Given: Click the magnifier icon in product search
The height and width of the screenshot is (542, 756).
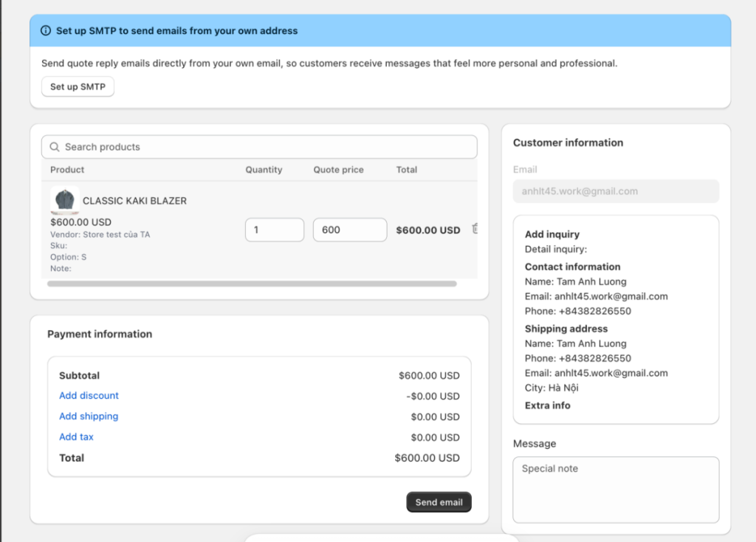Looking at the screenshot, I should point(55,147).
